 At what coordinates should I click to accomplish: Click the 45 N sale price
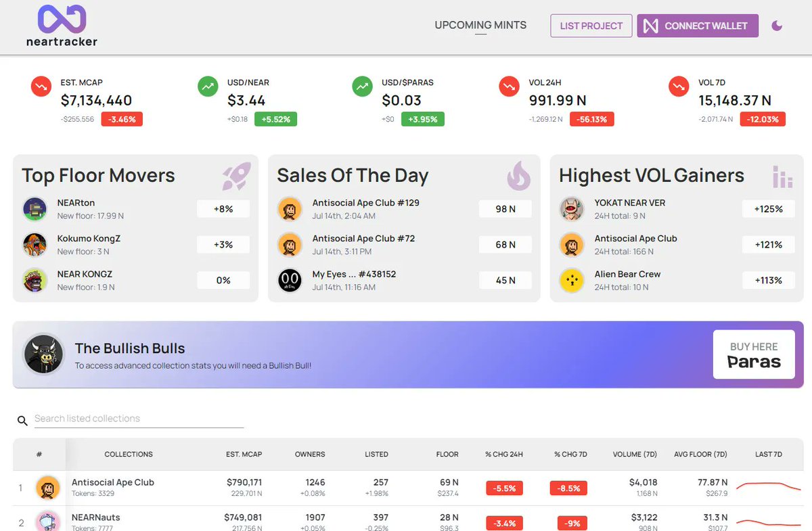coord(505,280)
